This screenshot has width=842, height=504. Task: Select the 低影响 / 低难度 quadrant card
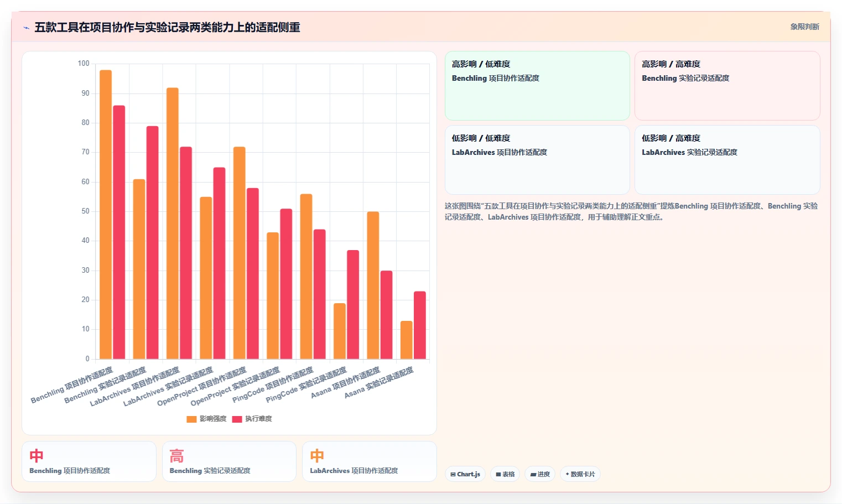(x=537, y=160)
